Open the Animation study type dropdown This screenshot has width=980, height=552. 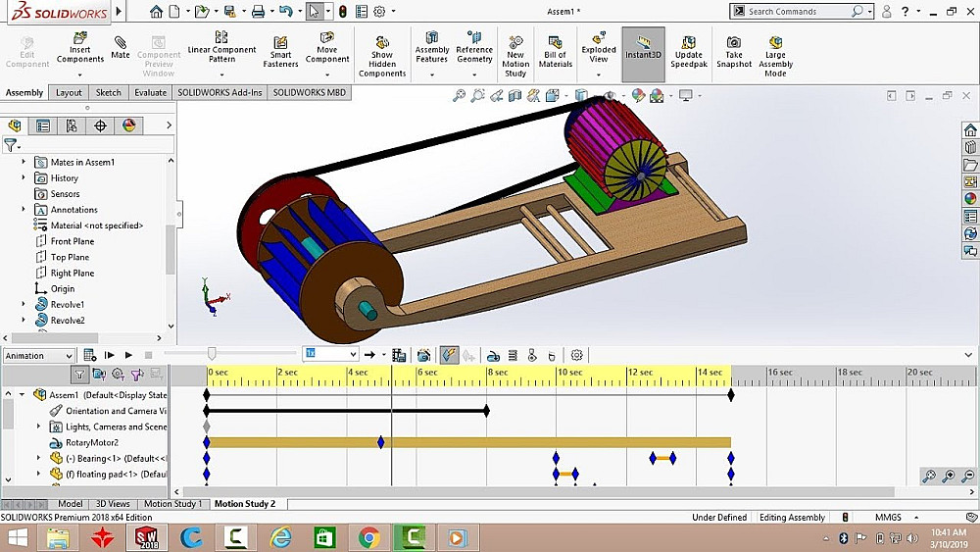tap(39, 356)
